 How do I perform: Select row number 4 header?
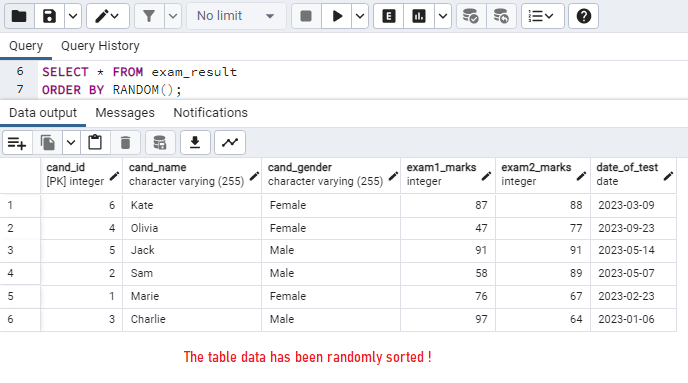(x=20, y=273)
